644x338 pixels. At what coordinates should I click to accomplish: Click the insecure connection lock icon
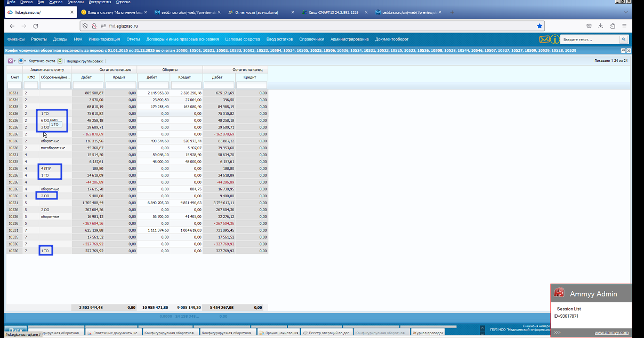[94, 26]
